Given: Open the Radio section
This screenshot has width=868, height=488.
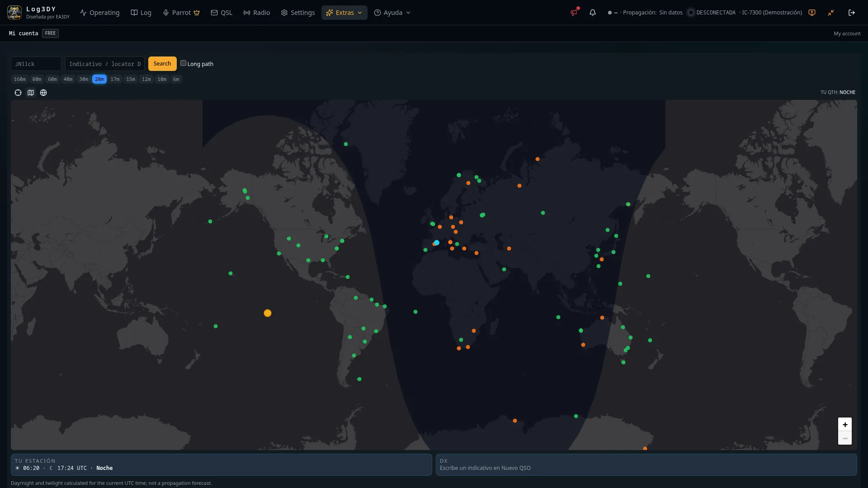Looking at the screenshot, I should point(257,13).
